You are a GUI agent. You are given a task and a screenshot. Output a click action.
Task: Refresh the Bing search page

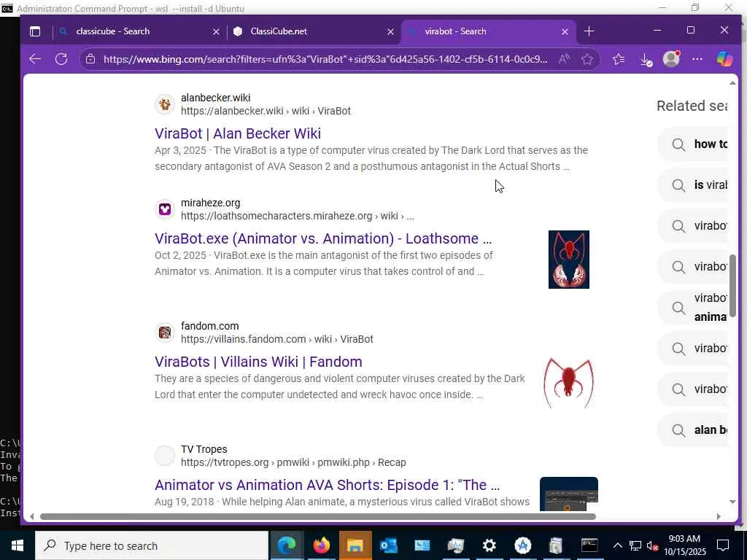pyautogui.click(x=61, y=59)
